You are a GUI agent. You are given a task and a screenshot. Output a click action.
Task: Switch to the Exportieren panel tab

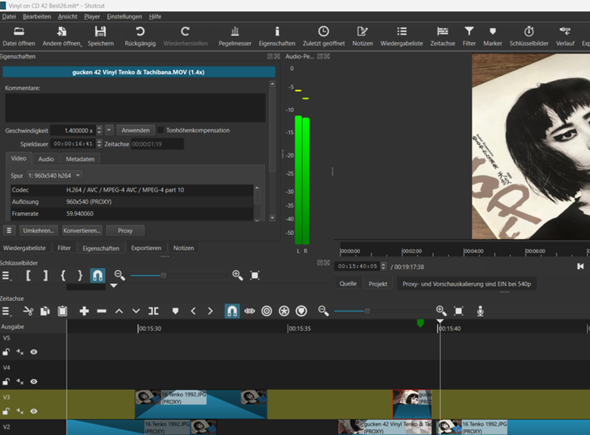pyautogui.click(x=146, y=248)
